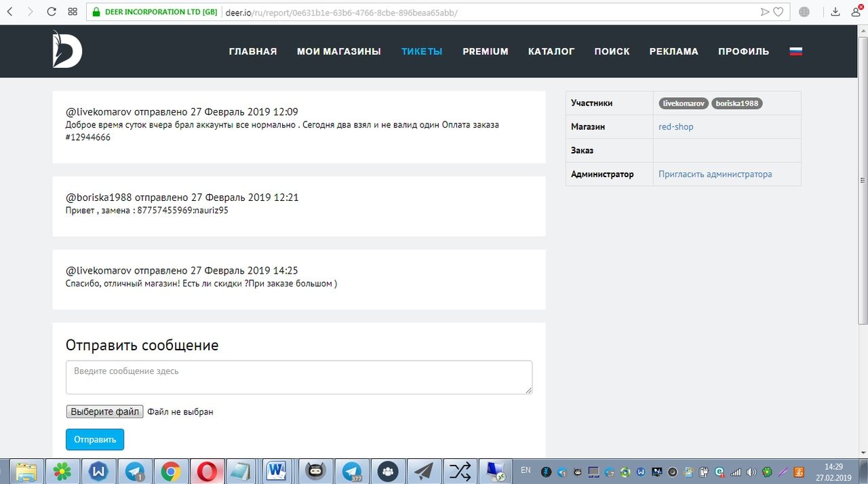This screenshot has height=484, width=868.
Task: Open the first Telegram taskbar icon
Action: (135, 471)
